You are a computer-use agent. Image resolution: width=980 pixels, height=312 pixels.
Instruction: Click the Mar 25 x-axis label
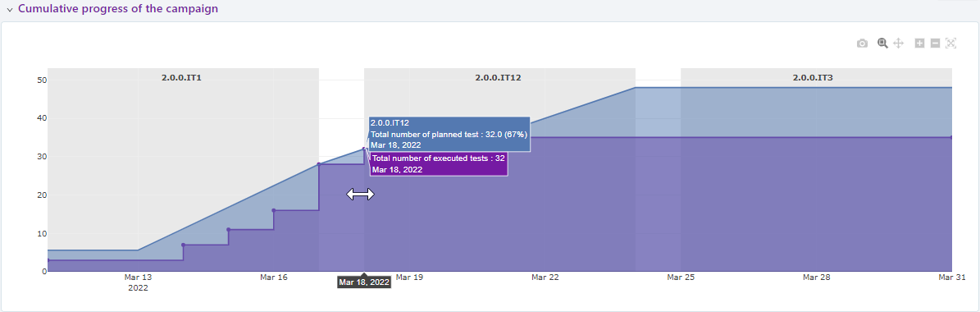(x=681, y=277)
